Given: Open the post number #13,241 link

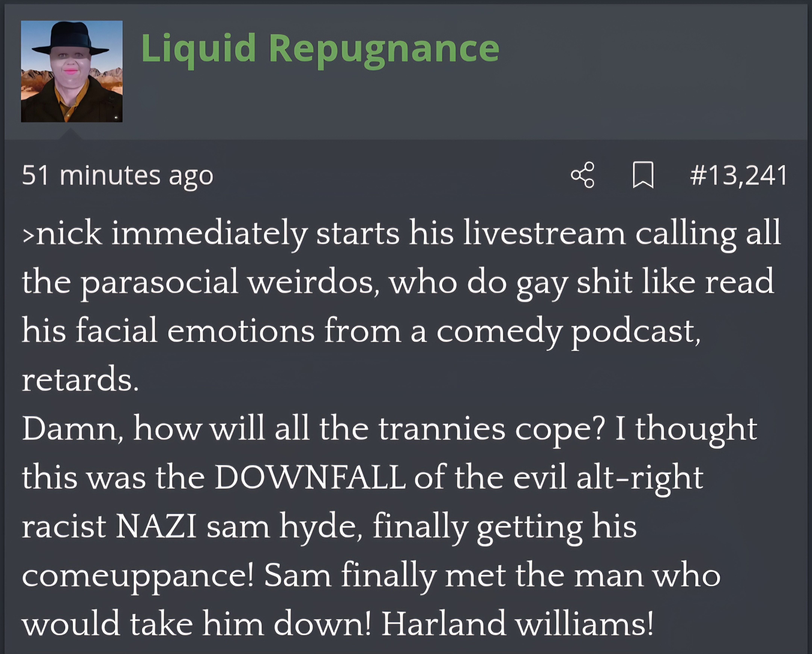Looking at the screenshot, I should pos(739,175).
